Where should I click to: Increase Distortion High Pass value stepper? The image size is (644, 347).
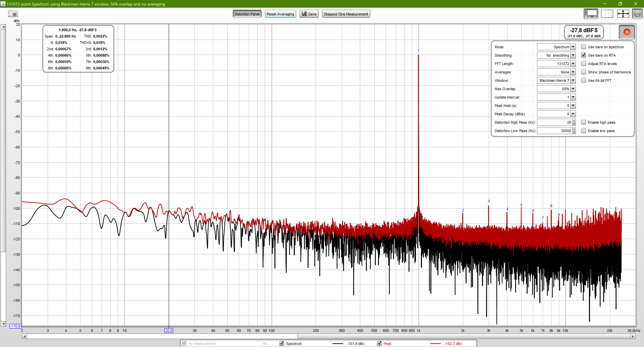[x=574, y=121]
